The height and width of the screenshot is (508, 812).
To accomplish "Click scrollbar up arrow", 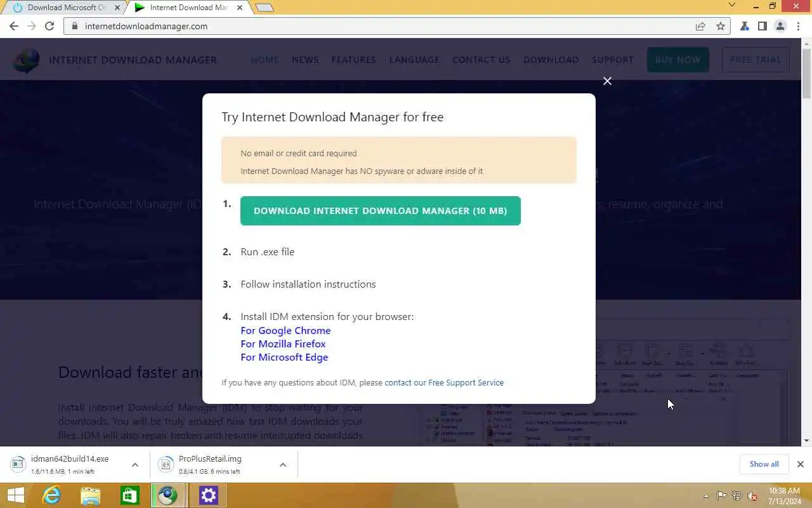I will pos(806,43).
